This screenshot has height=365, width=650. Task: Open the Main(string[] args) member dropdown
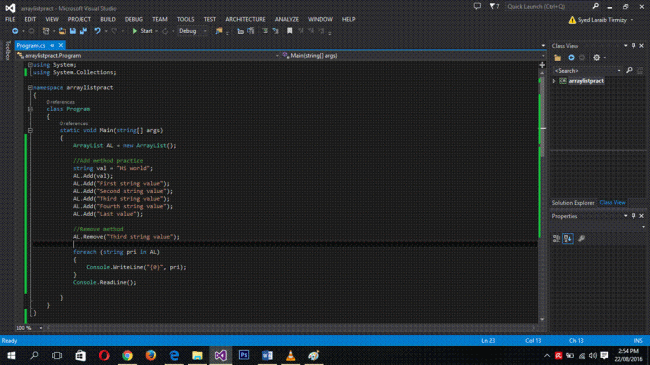[x=413, y=56]
